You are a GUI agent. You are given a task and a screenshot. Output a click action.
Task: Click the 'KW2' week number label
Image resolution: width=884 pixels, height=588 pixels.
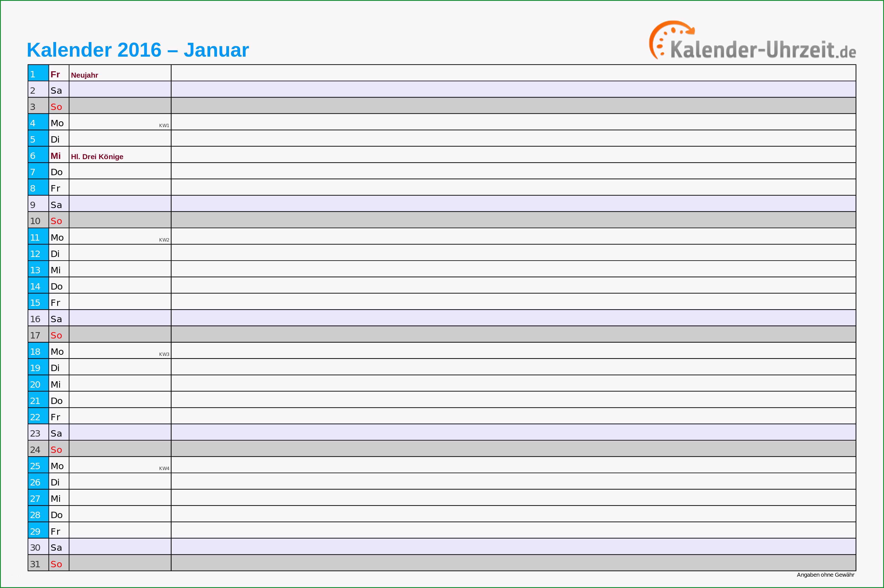(164, 240)
